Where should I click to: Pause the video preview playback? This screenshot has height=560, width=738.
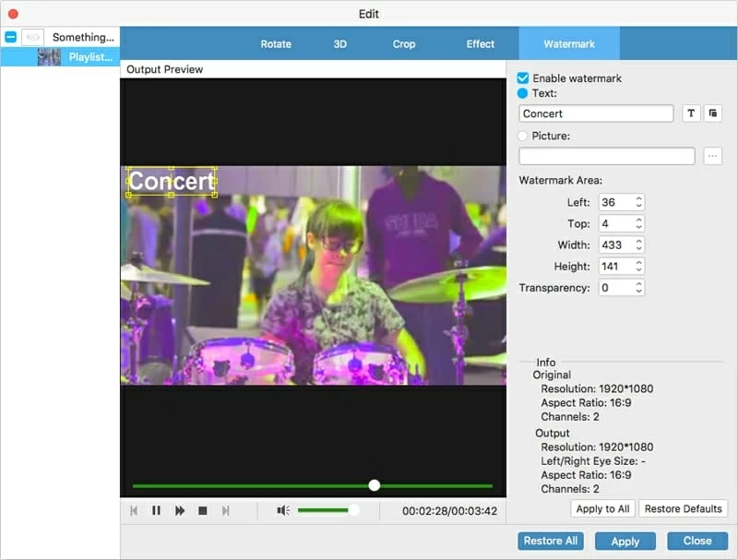156,510
